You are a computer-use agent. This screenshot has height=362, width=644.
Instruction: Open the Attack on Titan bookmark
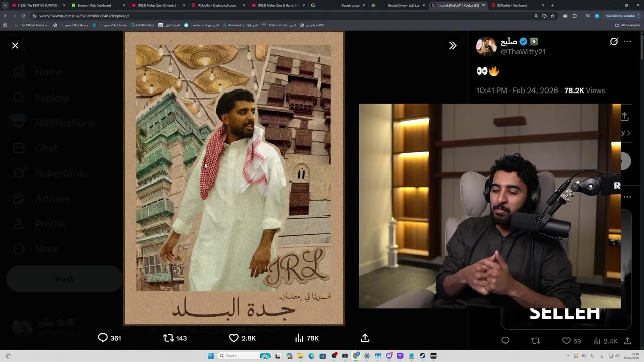pyautogui.click(x=279, y=25)
